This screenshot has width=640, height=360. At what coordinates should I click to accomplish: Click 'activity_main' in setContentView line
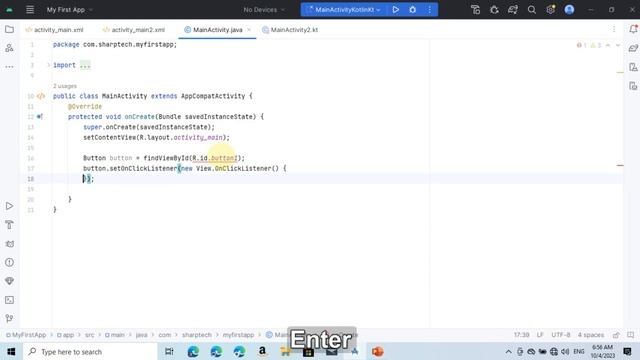click(198, 138)
